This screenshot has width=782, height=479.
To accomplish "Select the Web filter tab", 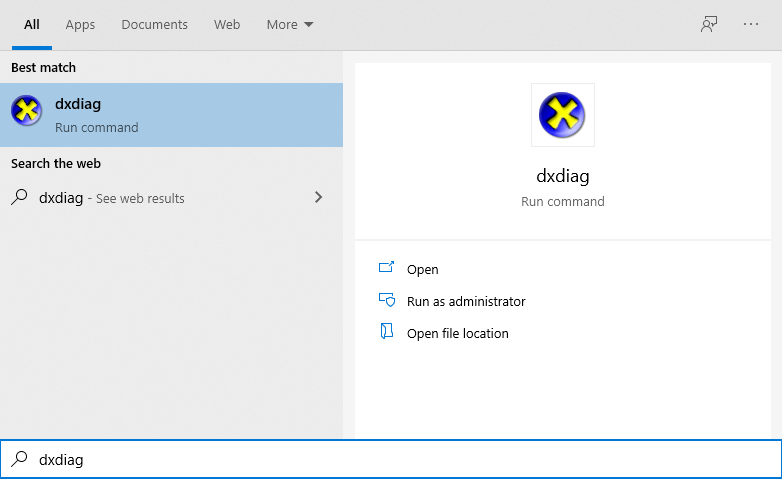I will pos(227,24).
